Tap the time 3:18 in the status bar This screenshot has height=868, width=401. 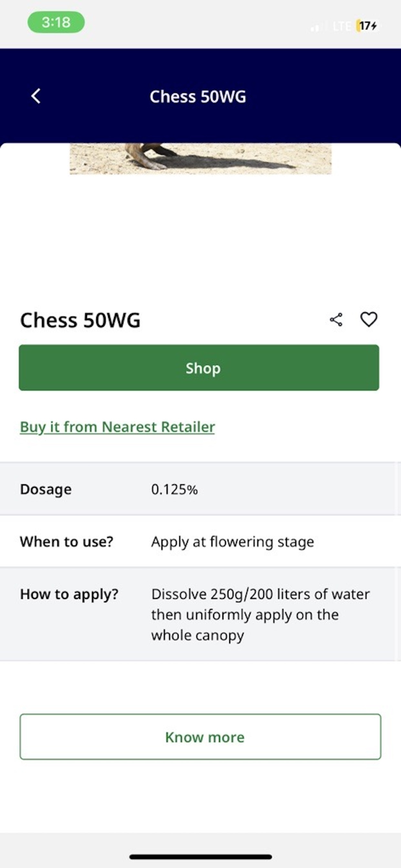56,22
